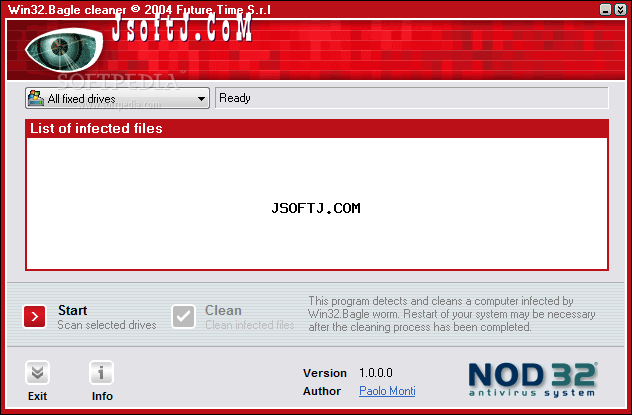This screenshot has width=632, height=415.
Task: Click the List of infected files header
Action: pos(317,129)
